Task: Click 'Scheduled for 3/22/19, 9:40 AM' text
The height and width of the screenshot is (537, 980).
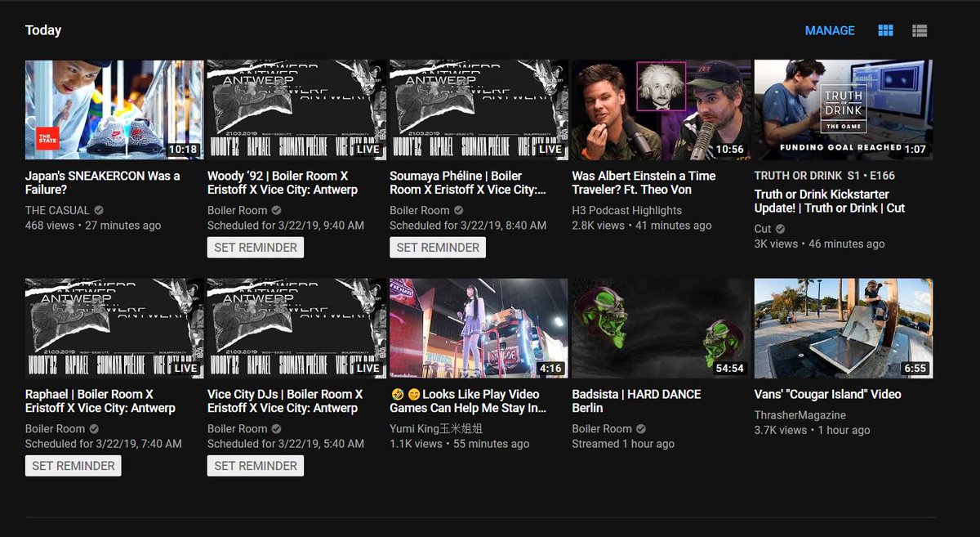Action: [286, 226]
